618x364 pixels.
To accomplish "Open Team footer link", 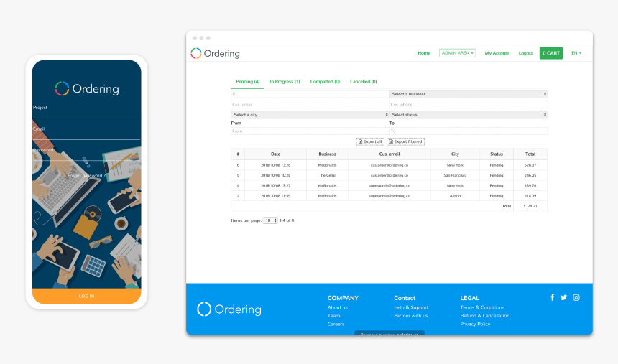I will pyautogui.click(x=333, y=316).
